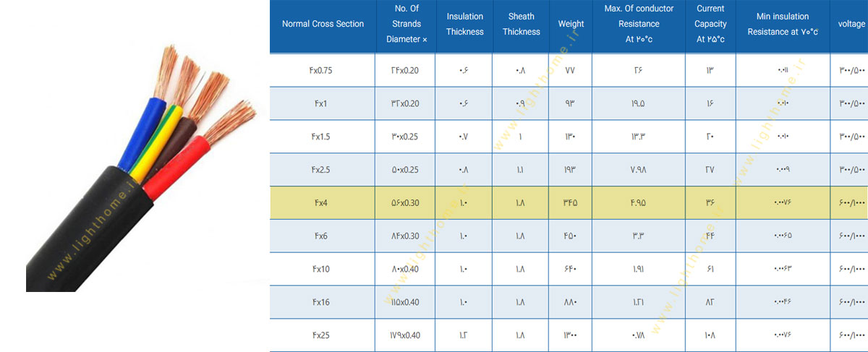Image resolution: width=868 pixels, height=352 pixels.
Task: Select the ۴x0.75 row cross section cell
Action: [x=323, y=70]
